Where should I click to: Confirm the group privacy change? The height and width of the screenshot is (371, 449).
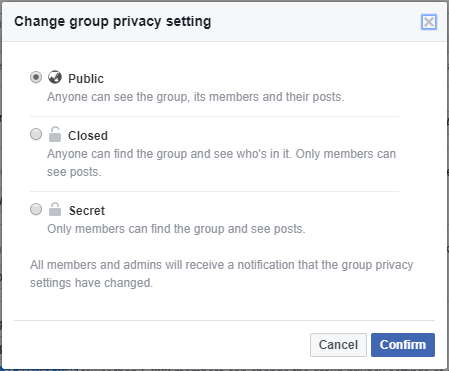point(403,345)
